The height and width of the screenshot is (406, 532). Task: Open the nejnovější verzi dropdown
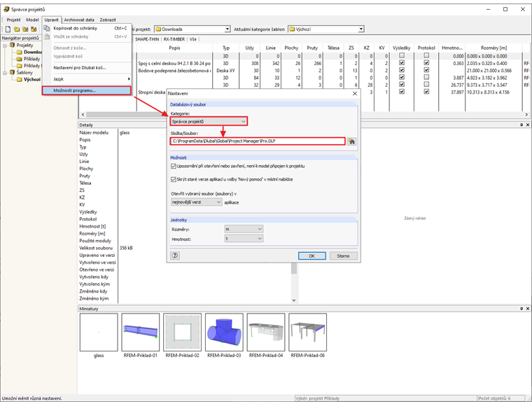197,202
